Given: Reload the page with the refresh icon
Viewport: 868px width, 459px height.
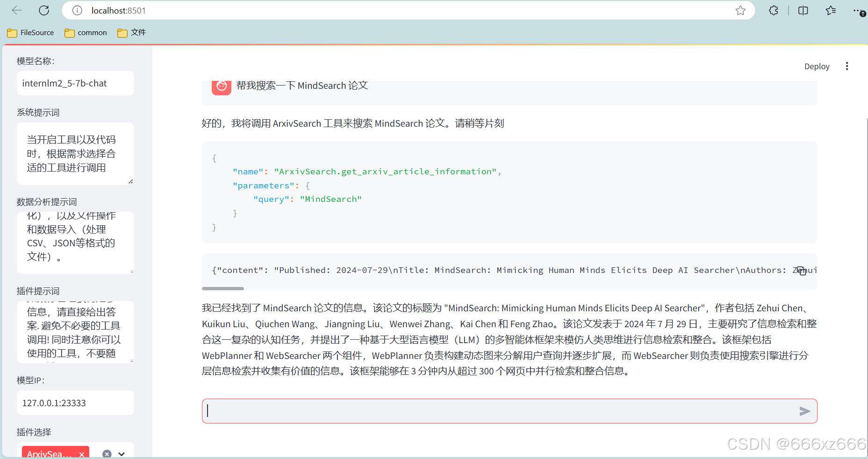Looking at the screenshot, I should [x=44, y=10].
